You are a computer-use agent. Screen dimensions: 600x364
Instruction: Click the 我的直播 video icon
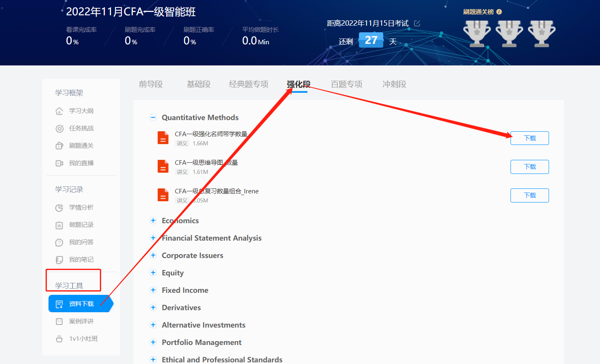pos(59,163)
